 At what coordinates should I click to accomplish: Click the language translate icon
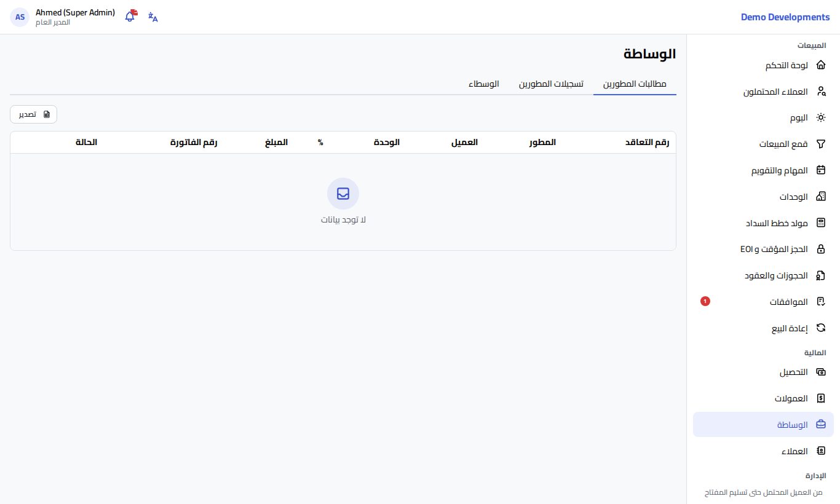(x=153, y=17)
